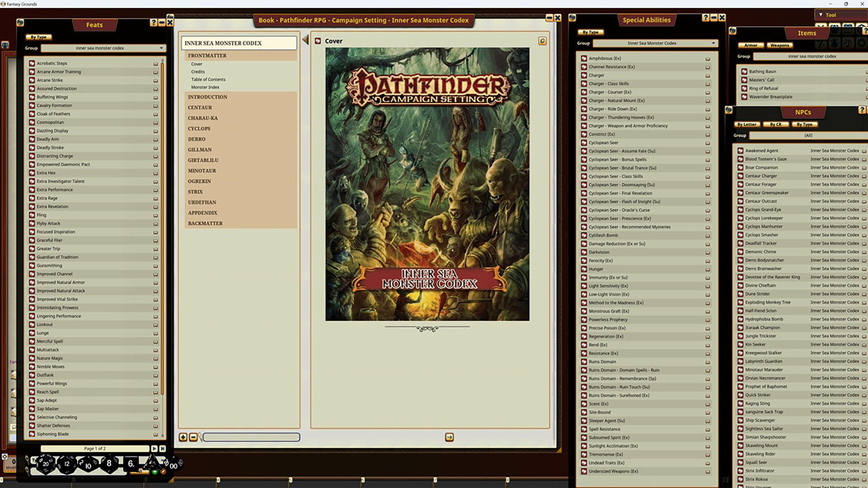Click the help icon on the Special Abilities panel
The height and width of the screenshot is (488, 868).
click(706, 18)
